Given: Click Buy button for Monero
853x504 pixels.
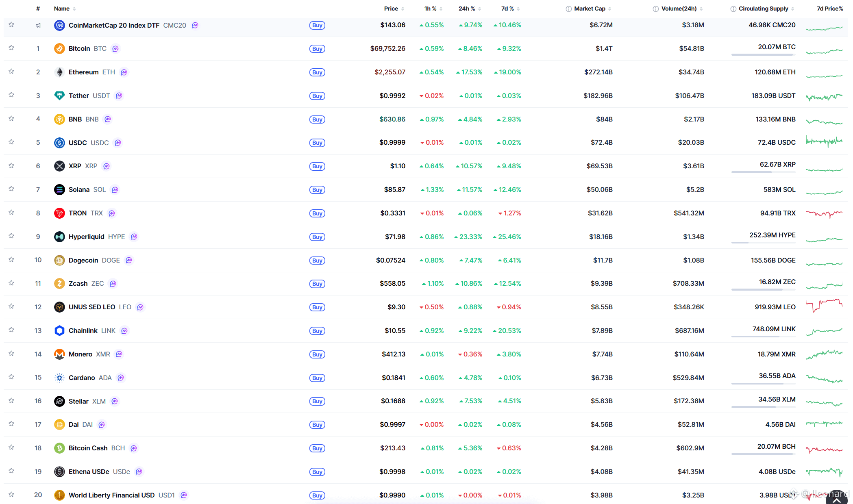Looking at the screenshot, I should pos(317,354).
